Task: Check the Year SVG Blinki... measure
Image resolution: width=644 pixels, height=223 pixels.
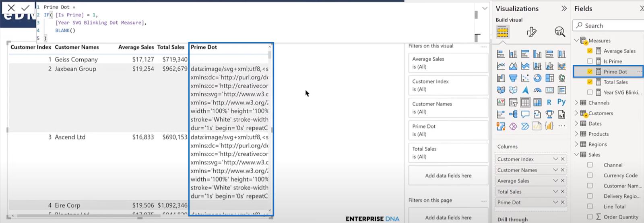Action: (x=590, y=92)
